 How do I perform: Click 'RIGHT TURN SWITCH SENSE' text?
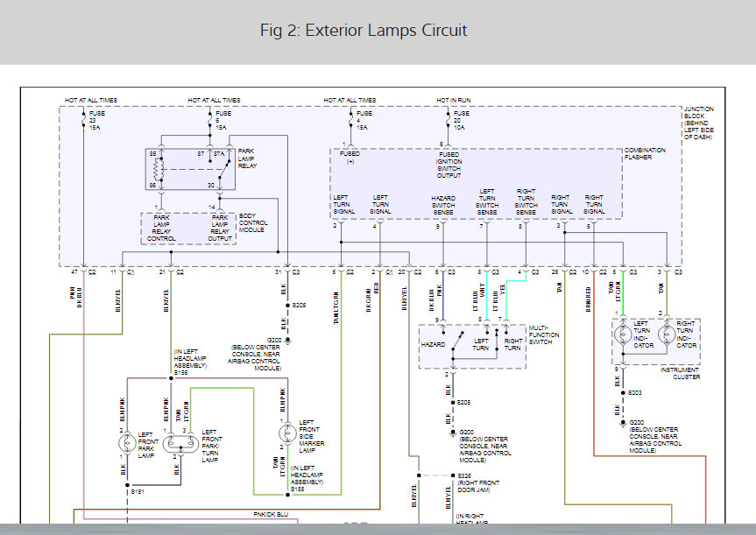point(526,202)
